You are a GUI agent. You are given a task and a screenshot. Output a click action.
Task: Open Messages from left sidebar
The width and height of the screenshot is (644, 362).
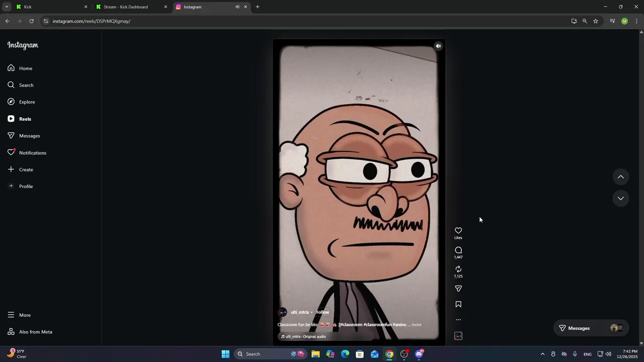tap(24, 136)
